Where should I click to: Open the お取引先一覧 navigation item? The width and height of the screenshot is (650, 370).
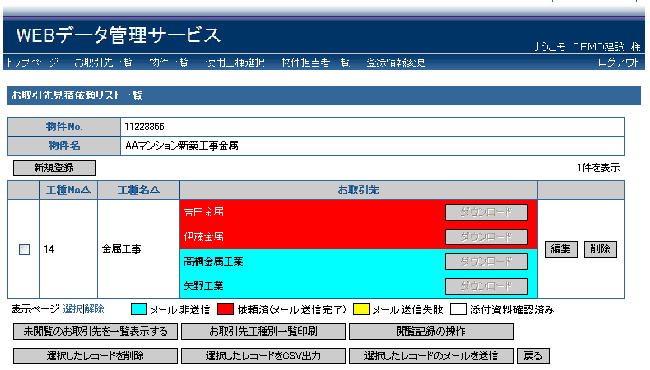click(103, 63)
